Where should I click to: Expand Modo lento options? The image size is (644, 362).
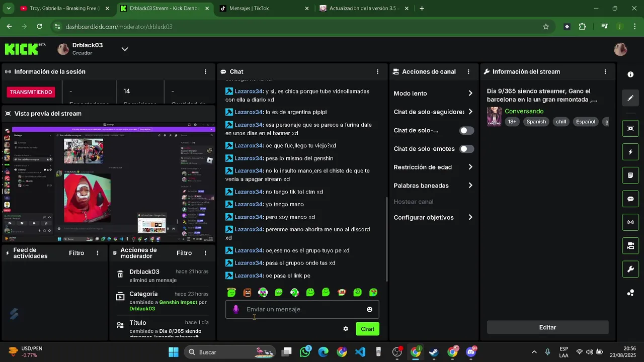[470, 94]
